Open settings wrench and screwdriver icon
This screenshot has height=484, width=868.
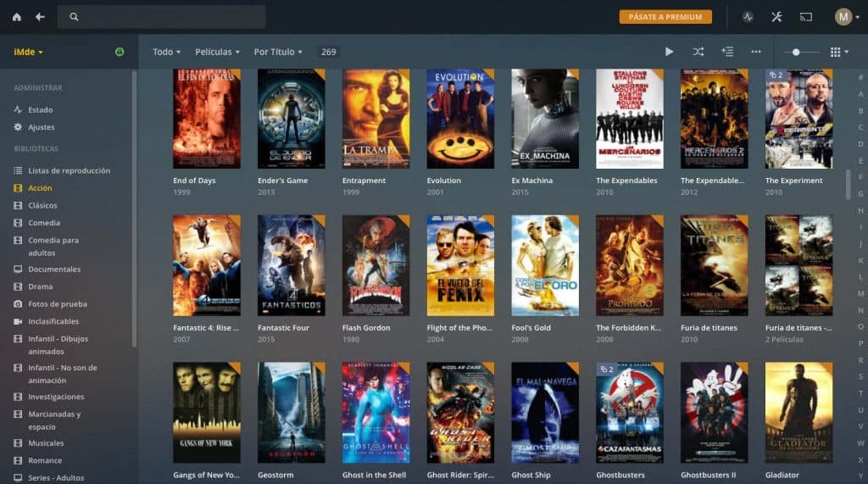point(776,17)
